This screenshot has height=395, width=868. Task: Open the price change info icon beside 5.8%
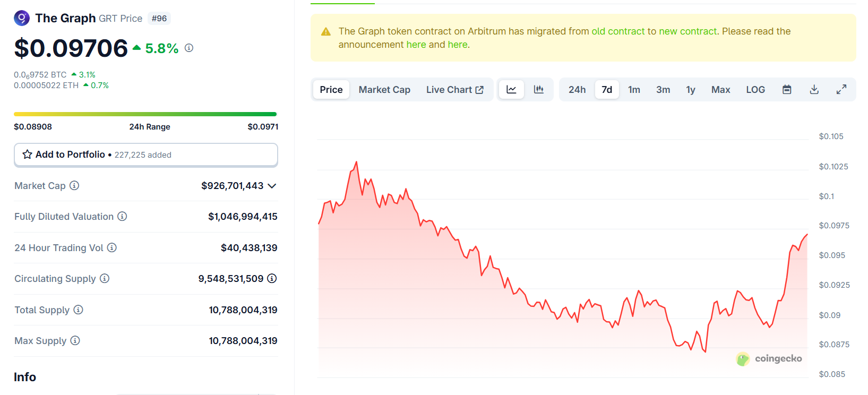[x=189, y=48]
